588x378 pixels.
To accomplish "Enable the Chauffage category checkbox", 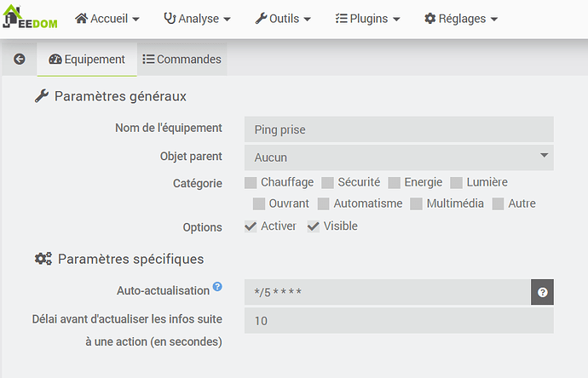I will coord(251,182).
